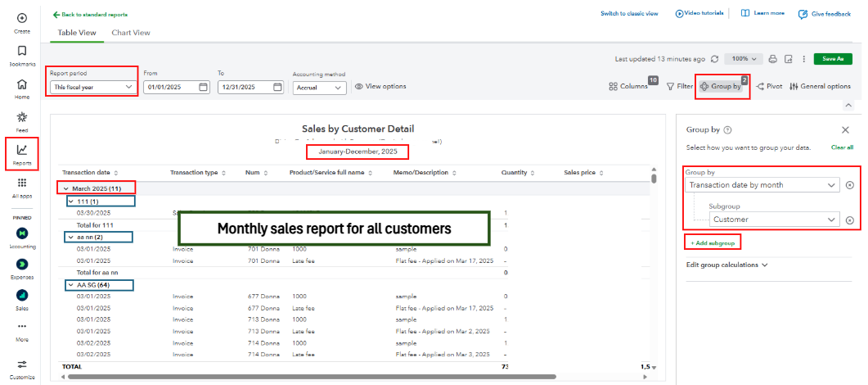The width and height of the screenshot is (868, 385).
Task: Click the Create plus icon
Action: coord(22,18)
